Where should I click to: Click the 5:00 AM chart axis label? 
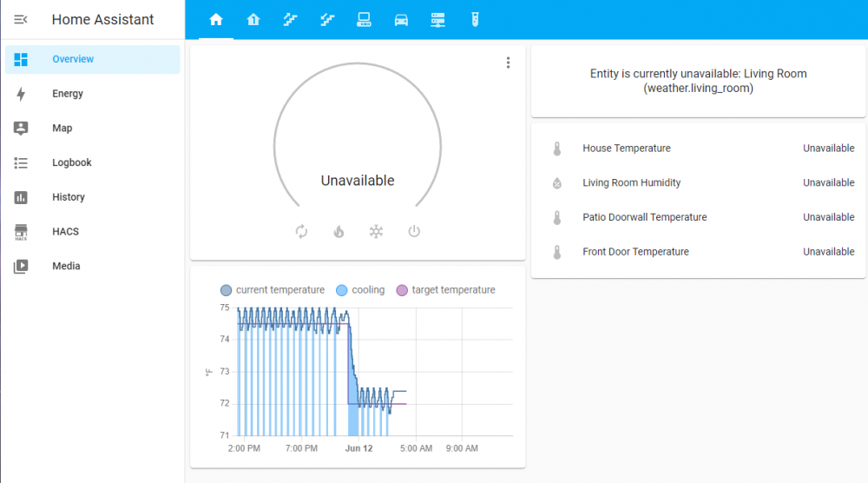[417, 448]
